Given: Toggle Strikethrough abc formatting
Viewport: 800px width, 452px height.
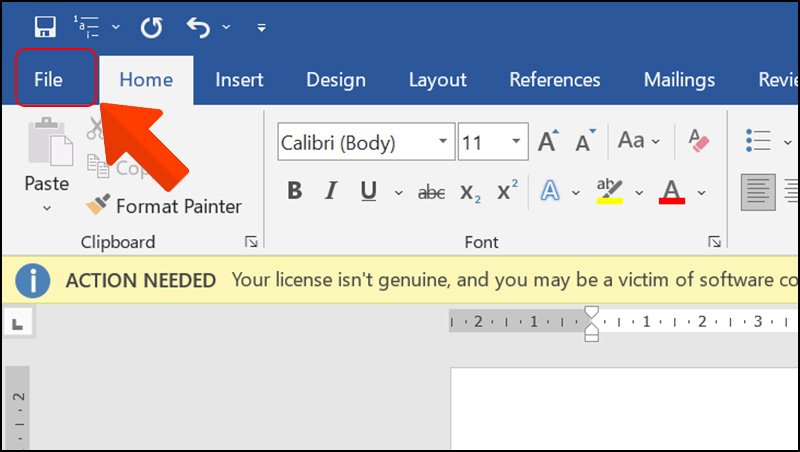Looking at the screenshot, I should pyautogui.click(x=431, y=192).
